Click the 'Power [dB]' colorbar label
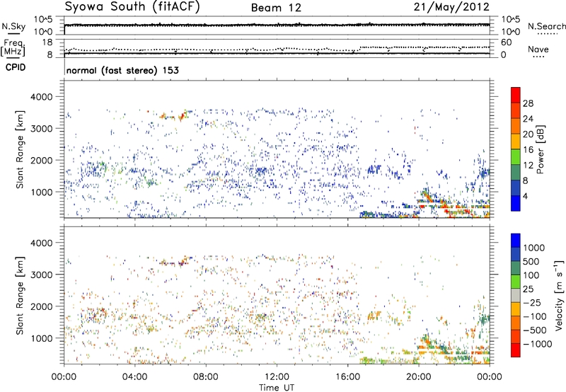Image resolution: width=566 pixels, height=392 pixels. (x=541, y=149)
